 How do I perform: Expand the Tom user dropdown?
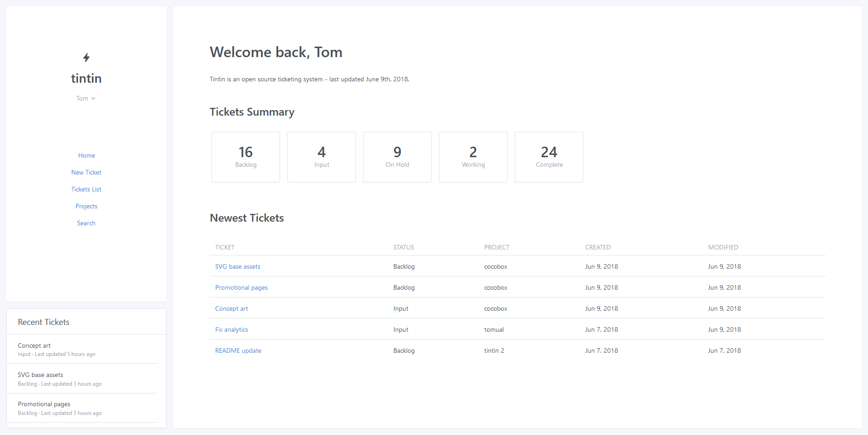86,98
